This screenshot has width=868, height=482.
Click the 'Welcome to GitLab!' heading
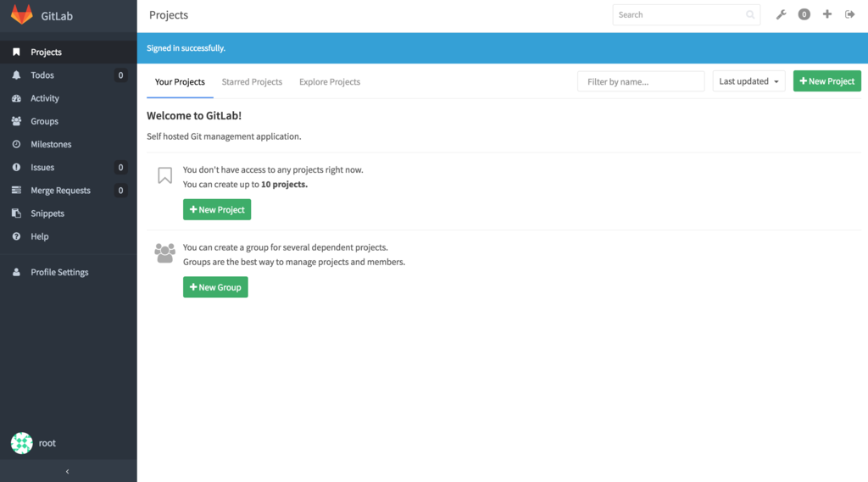coord(194,116)
